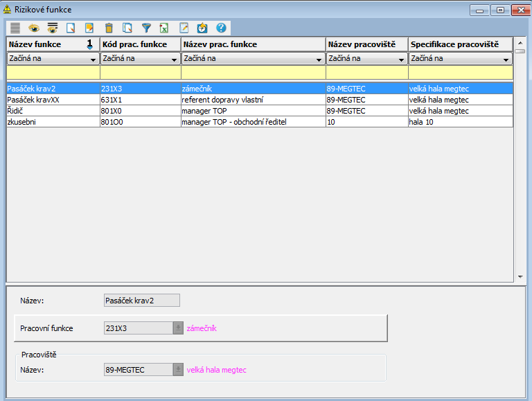Click the copy record icon
This screenshot has height=401, width=532.
click(x=127, y=28)
